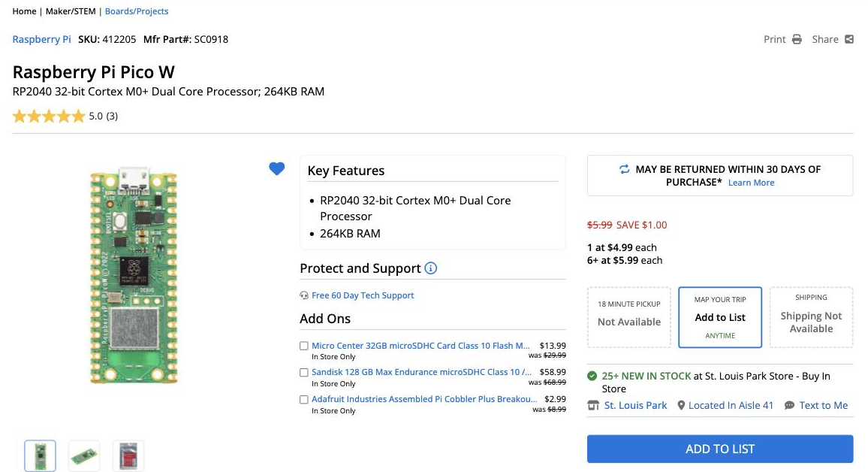Click Located In Aisle 41 link
Image resolution: width=868 pixels, height=472 pixels.
pyautogui.click(x=731, y=406)
